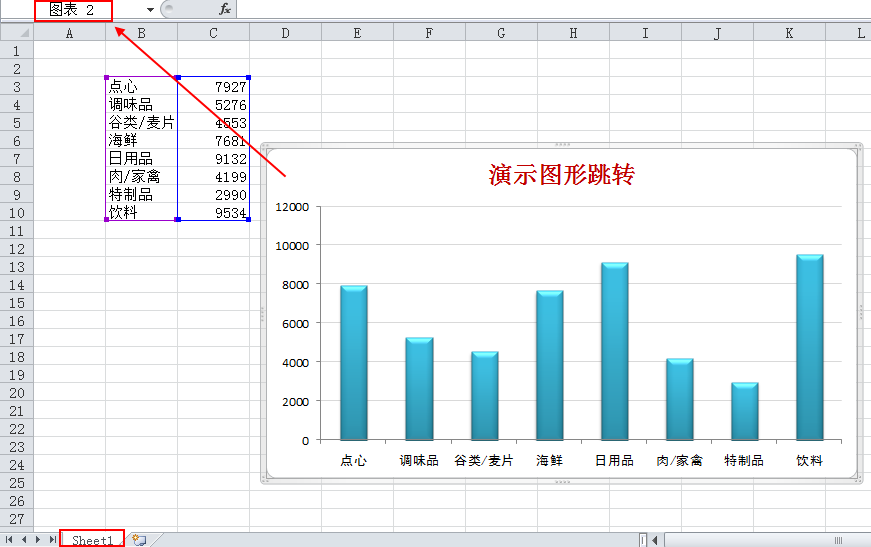Image resolution: width=871 pixels, height=547 pixels.
Task: Click the 日用品 category axis label
Action: (x=614, y=460)
